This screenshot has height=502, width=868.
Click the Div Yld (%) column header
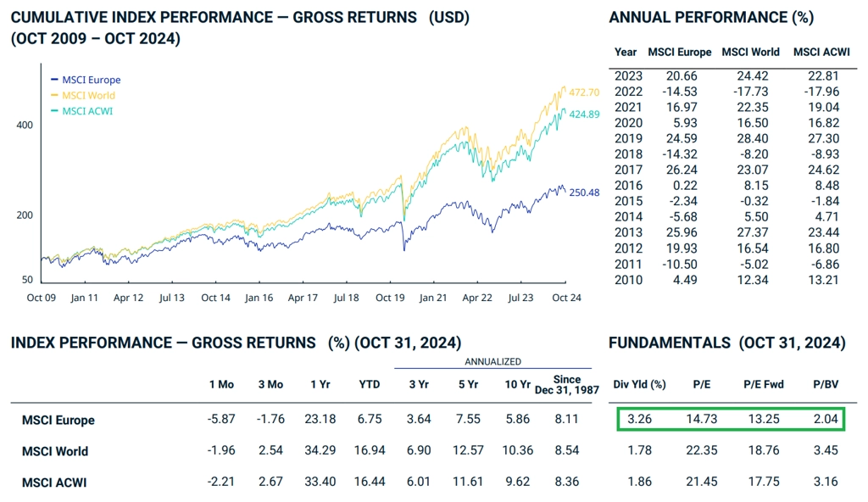(x=639, y=384)
